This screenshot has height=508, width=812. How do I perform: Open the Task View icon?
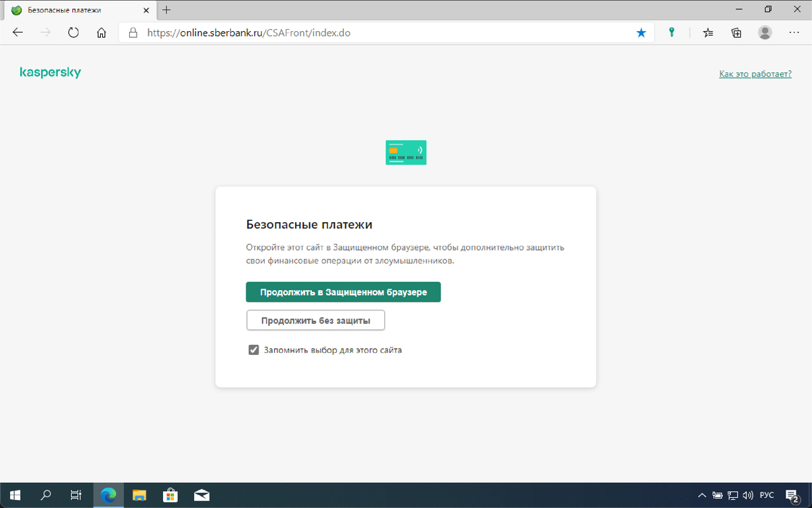tap(76, 495)
